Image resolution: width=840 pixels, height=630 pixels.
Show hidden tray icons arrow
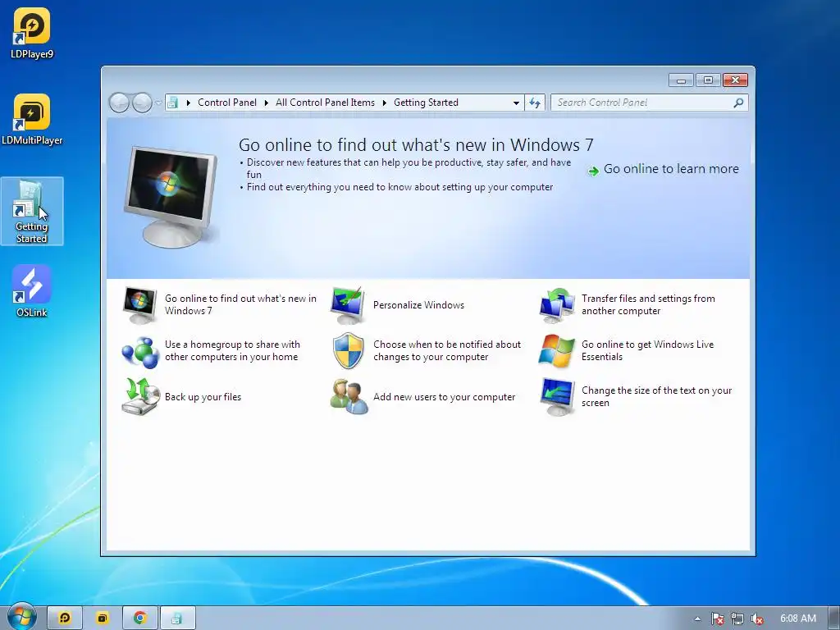(x=697, y=619)
